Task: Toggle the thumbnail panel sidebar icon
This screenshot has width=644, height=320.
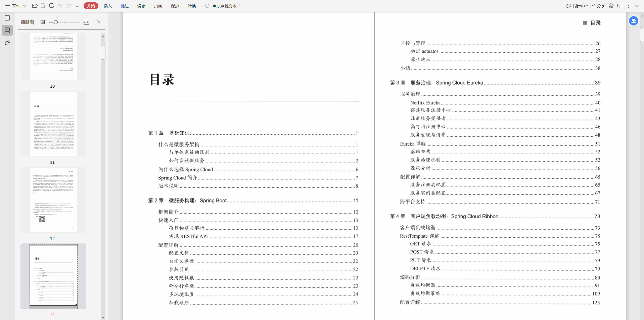Action: click(7, 30)
